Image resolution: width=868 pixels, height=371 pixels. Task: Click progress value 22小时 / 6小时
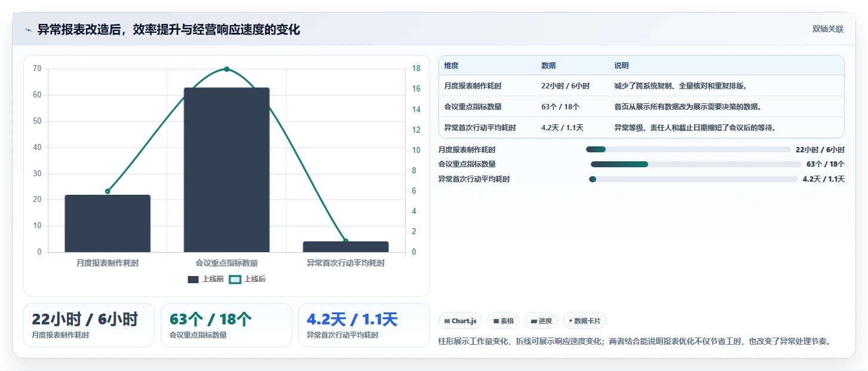pyautogui.click(x=820, y=149)
